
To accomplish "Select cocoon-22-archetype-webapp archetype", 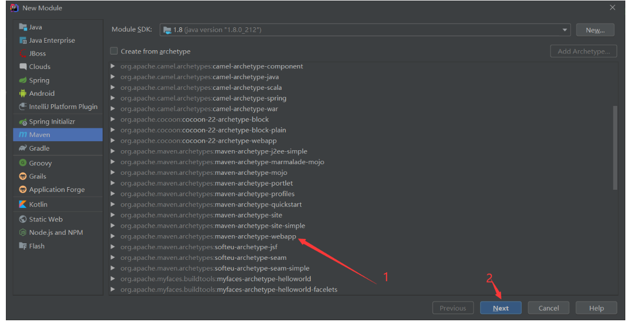I will point(199,141).
